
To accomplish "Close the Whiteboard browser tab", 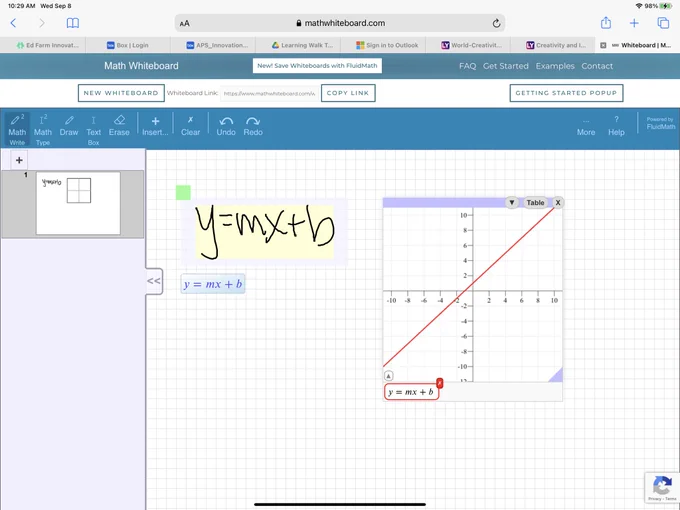I will point(603,45).
